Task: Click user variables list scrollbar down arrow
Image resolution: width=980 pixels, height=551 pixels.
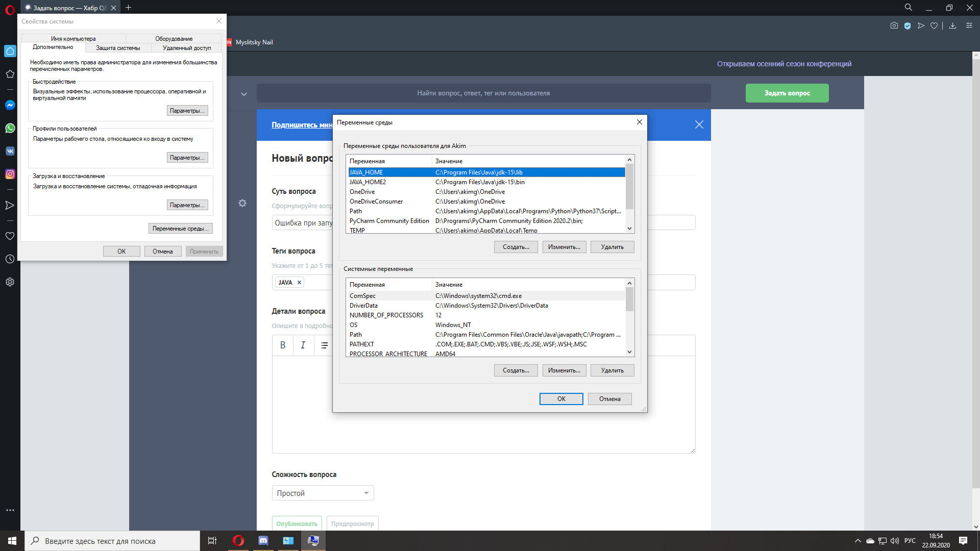Action: 629,229
